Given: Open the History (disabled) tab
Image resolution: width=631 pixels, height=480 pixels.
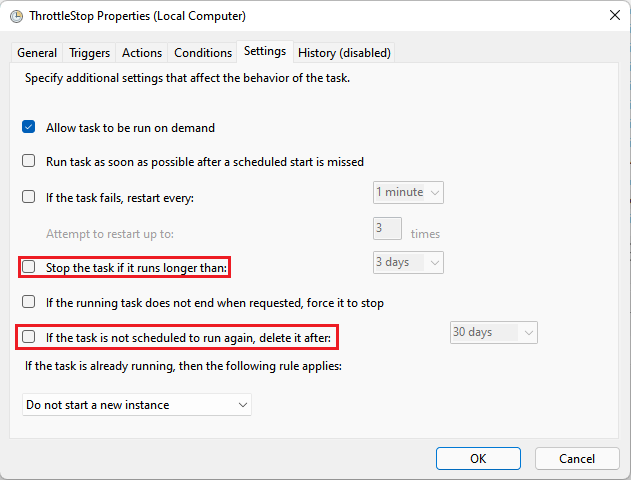Looking at the screenshot, I should (343, 53).
